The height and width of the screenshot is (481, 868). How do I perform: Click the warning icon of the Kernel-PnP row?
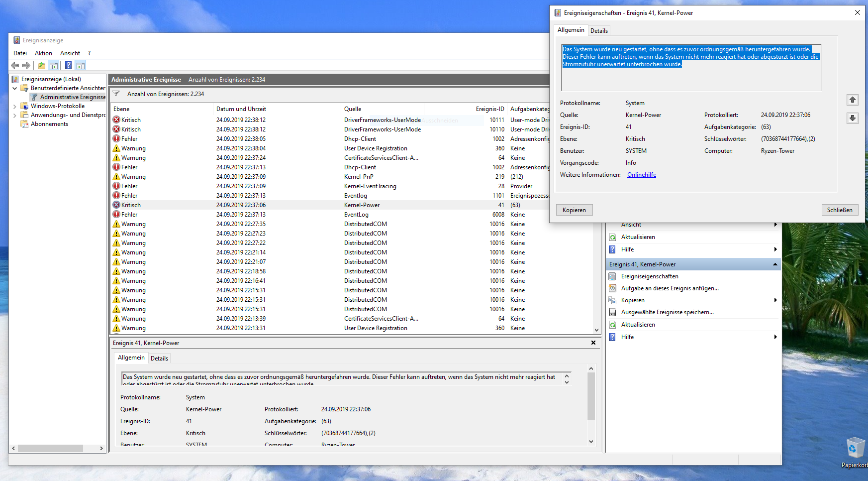click(116, 176)
